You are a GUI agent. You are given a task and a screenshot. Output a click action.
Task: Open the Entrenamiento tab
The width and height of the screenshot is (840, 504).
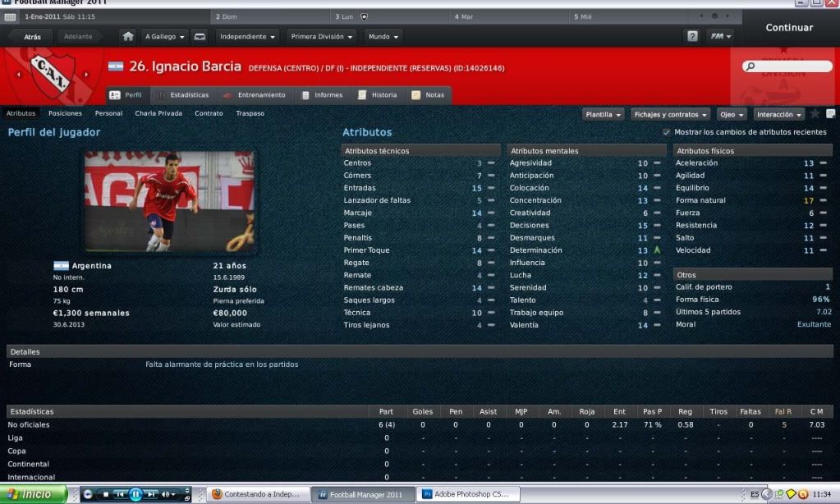coord(255,94)
